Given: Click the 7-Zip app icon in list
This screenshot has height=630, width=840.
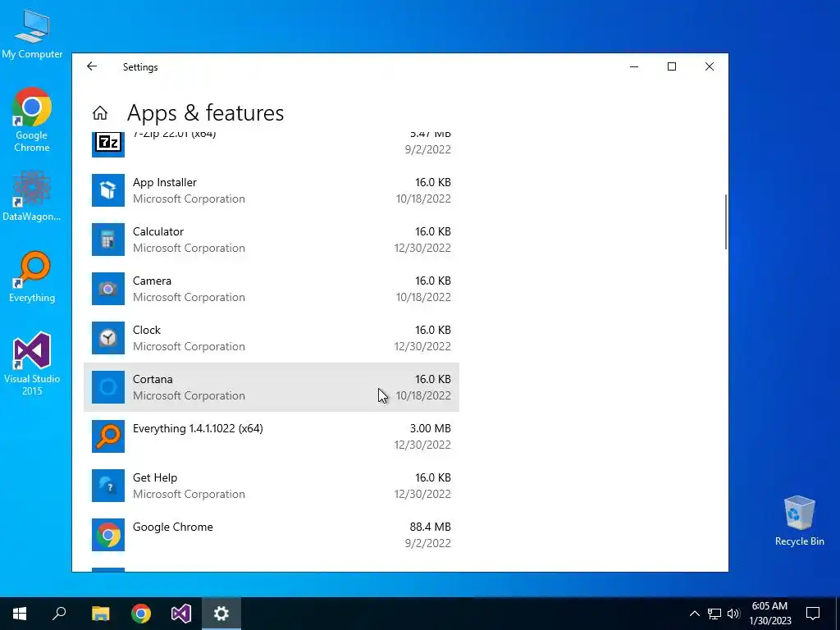Looking at the screenshot, I should (x=108, y=144).
